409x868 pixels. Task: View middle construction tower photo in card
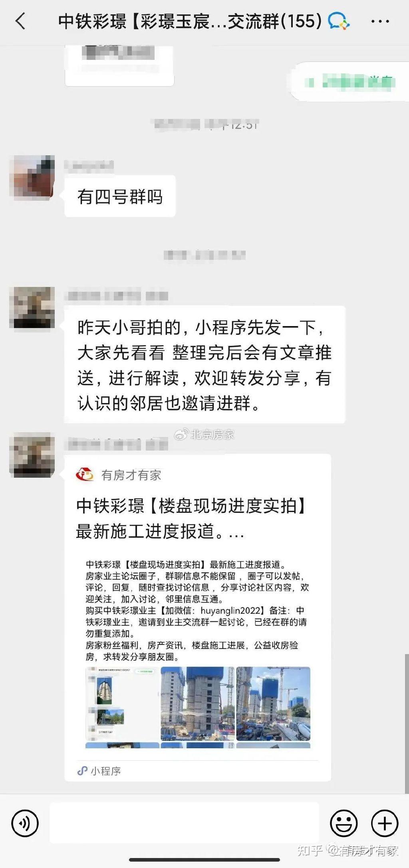tap(197, 703)
